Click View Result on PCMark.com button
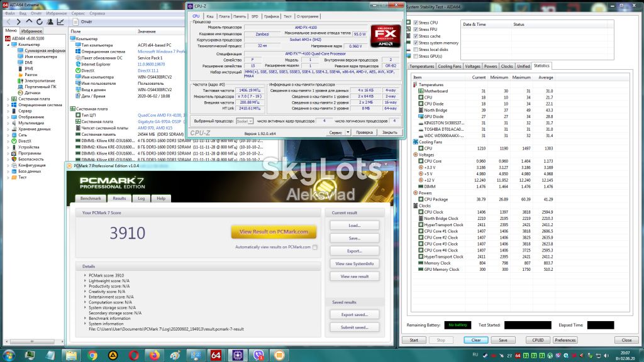 click(x=274, y=231)
